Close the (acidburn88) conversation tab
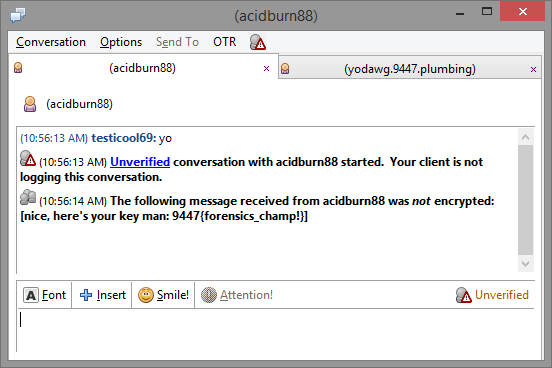The height and width of the screenshot is (368, 552). coord(266,68)
